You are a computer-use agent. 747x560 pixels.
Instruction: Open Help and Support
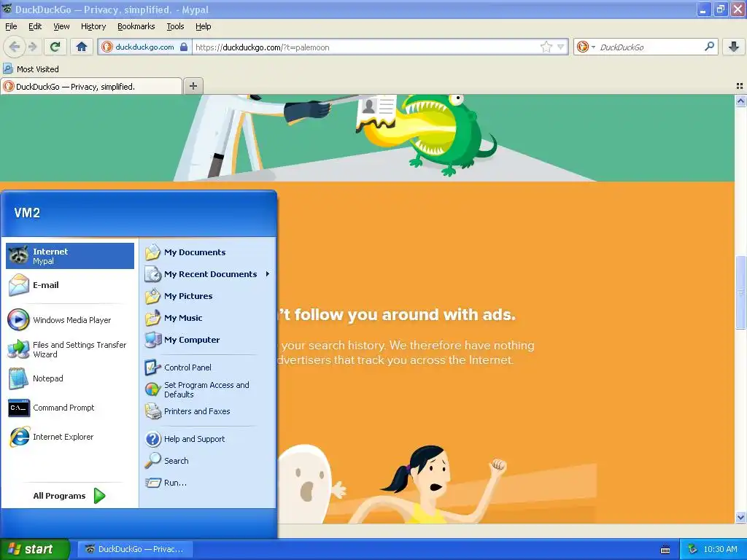click(x=208, y=439)
